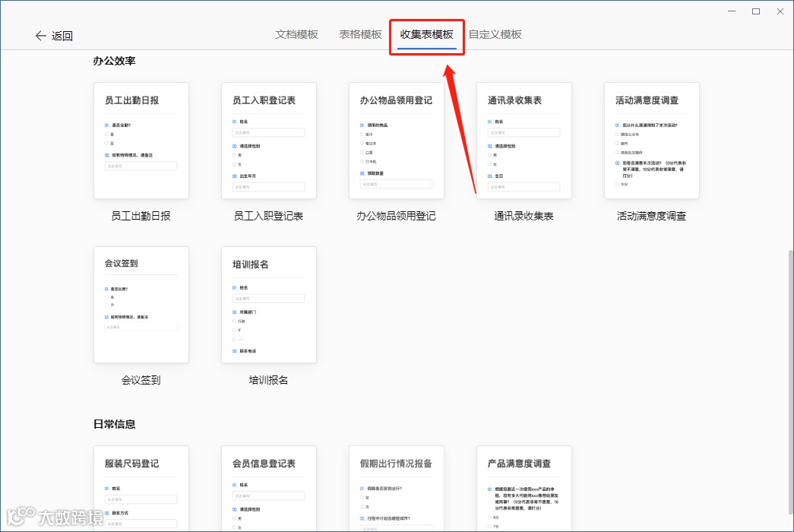Click the back arrow icon
Screen dimensions: 794x532
[40, 36]
